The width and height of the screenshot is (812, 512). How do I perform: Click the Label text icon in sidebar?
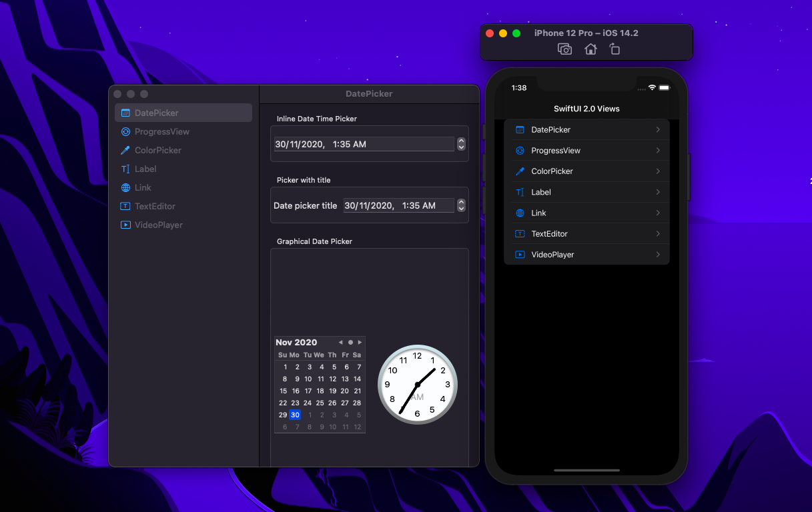pos(125,169)
